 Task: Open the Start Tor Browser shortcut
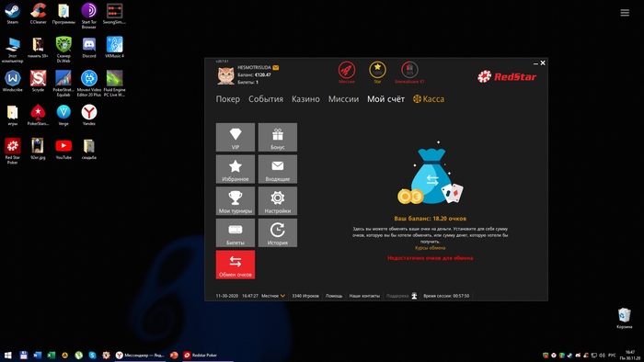[88, 16]
